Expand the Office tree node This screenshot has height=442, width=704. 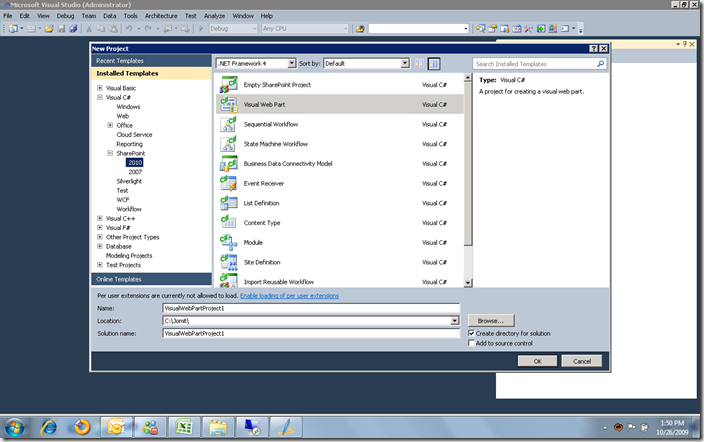click(x=110, y=125)
